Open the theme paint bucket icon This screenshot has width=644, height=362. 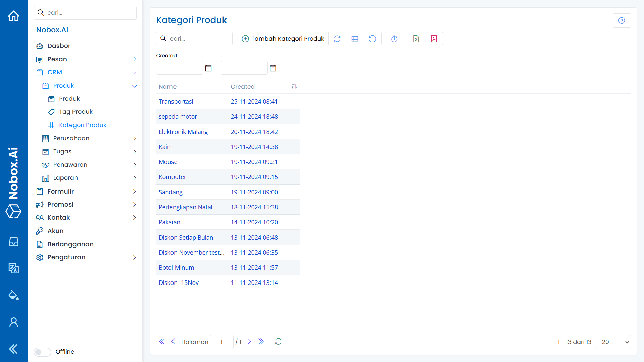pyautogui.click(x=13, y=295)
